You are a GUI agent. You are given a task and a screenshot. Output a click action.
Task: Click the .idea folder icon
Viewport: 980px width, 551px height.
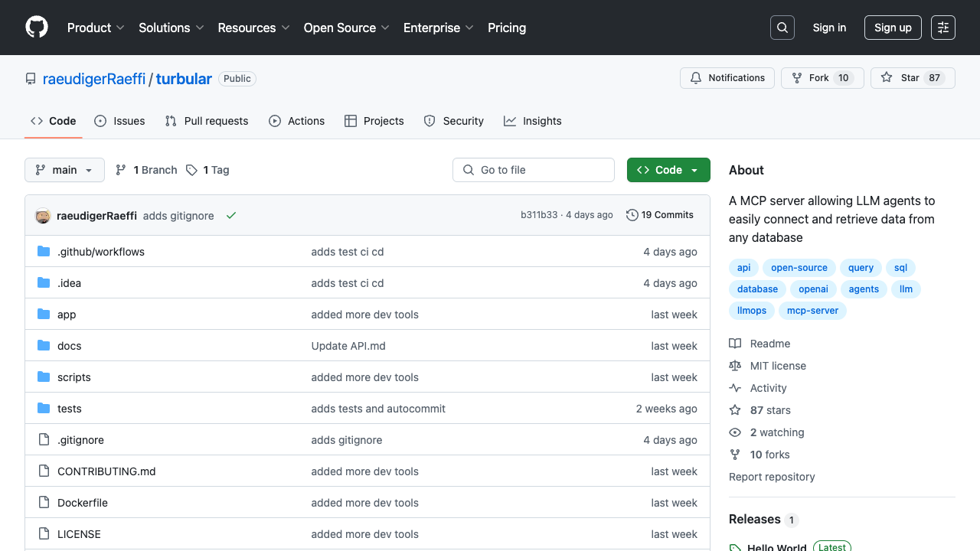coord(44,283)
